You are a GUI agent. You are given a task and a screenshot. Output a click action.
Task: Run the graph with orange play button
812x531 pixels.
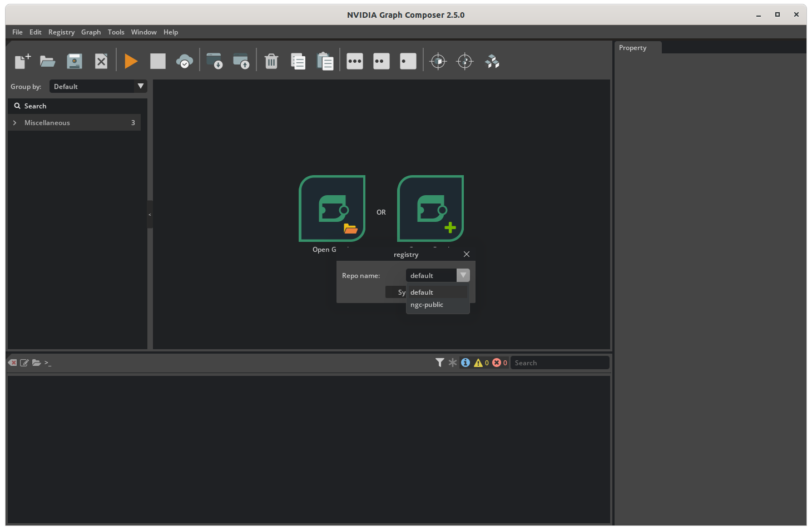tap(131, 61)
